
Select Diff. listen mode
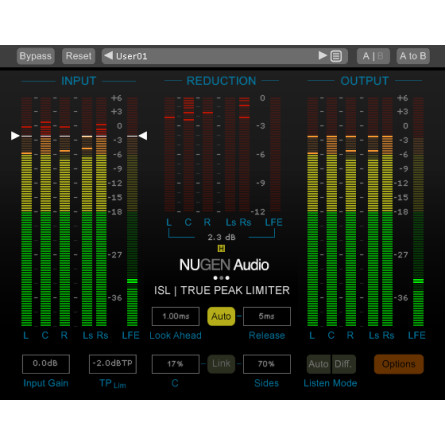click(x=343, y=364)
